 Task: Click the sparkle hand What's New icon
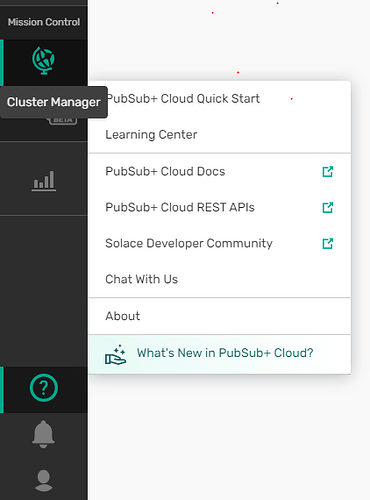click(115, 355)
